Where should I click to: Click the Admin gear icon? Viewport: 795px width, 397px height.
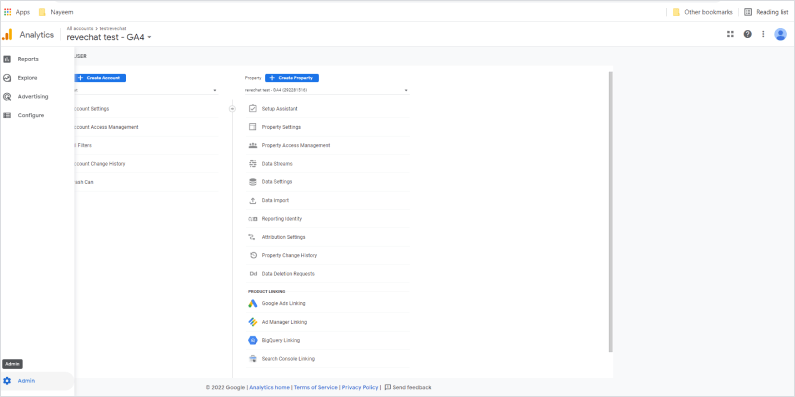click(x=7, y=381)
